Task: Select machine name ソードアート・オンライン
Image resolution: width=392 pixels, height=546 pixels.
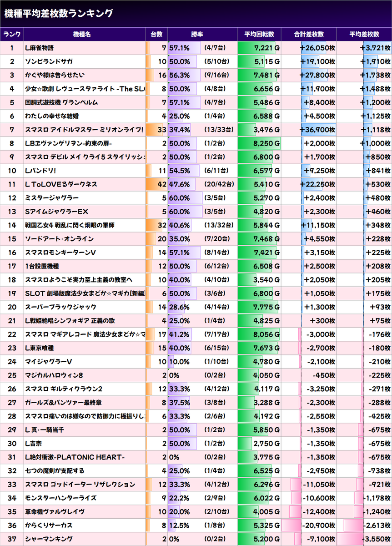Action: [60, 239]
